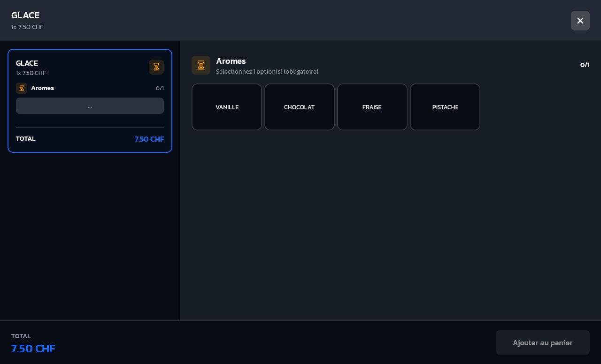Viewport: 601px width, 364px height.
Task: Select the PISTACHE flavor option
Action: coord(445,107)
